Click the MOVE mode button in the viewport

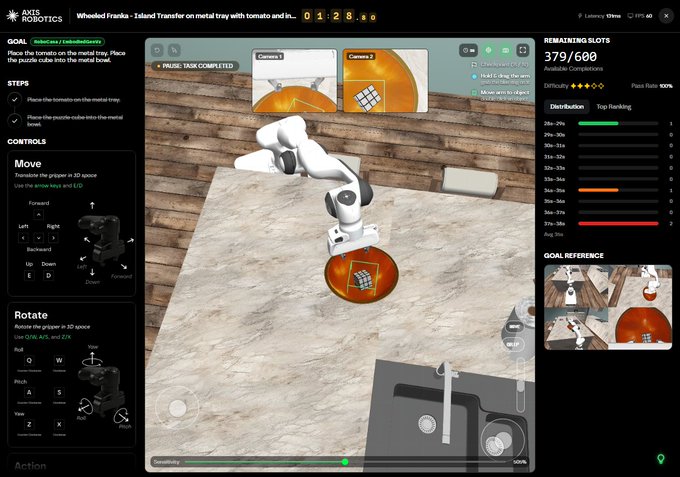pos(515,327)
